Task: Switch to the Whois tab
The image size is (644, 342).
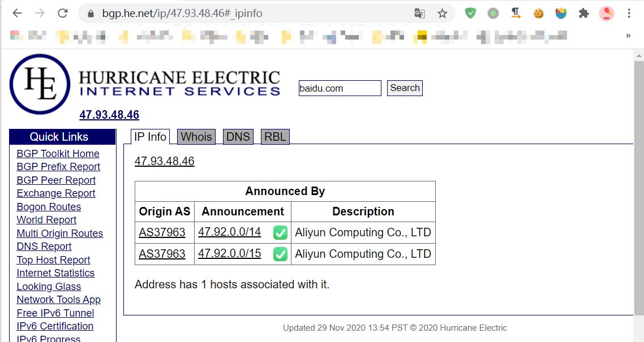Action: pyautogui.click(x=196, y=137)
